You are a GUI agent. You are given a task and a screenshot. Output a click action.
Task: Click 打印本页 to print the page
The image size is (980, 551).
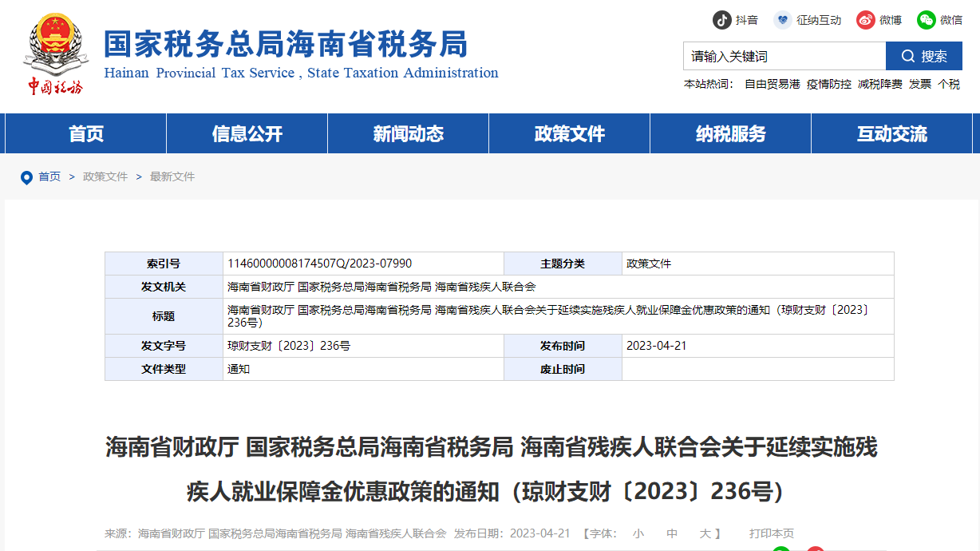coord(770,533)
